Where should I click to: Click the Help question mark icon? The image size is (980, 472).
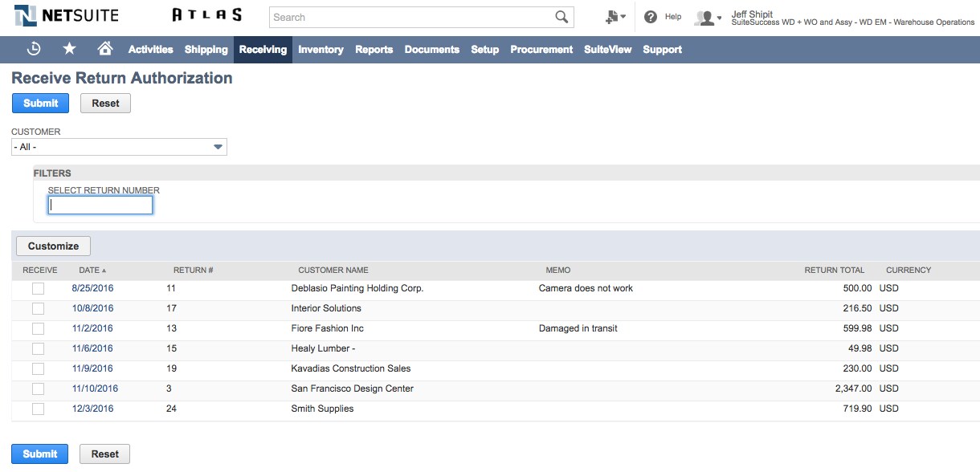pos(651,17)
